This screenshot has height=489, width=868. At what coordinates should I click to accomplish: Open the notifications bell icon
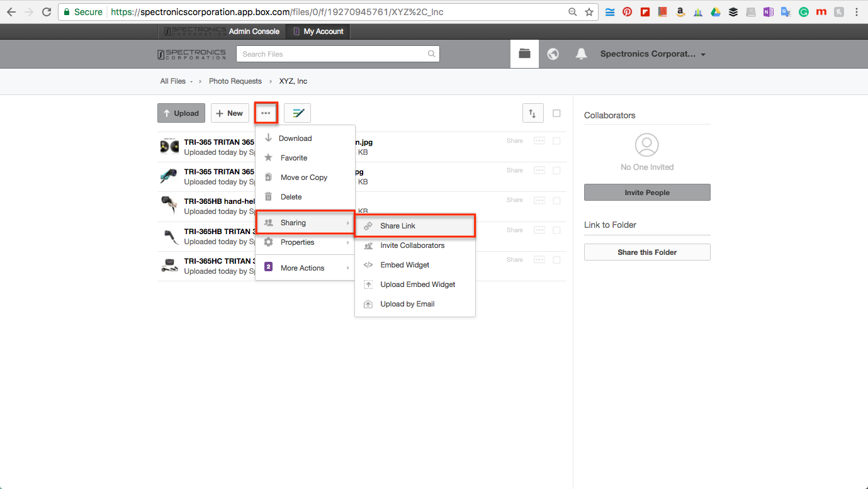[581, 54]
